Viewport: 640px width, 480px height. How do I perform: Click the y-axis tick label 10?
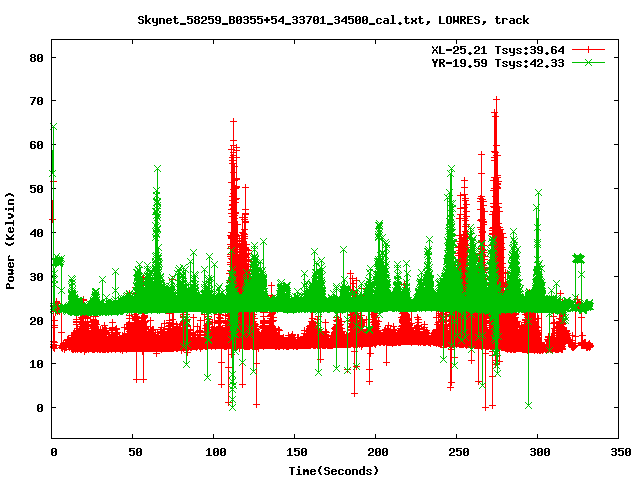click(x=36, y=364)
